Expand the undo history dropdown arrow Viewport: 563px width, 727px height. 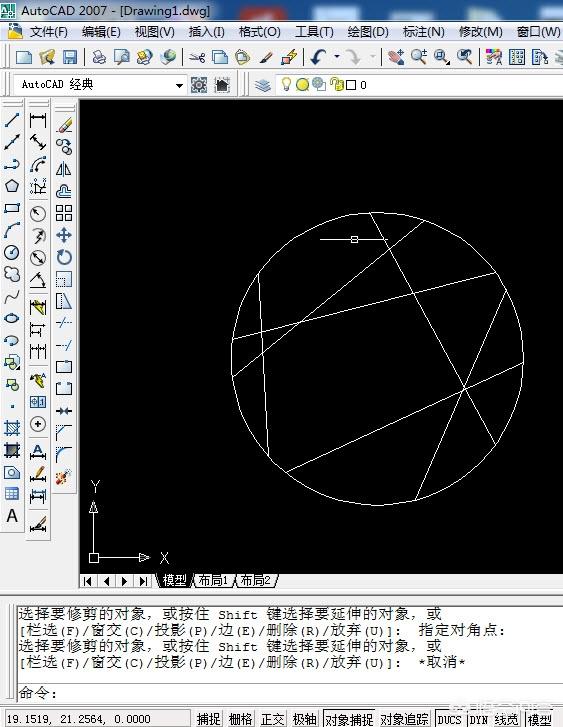pyautogui.click(x=337, y=57)
